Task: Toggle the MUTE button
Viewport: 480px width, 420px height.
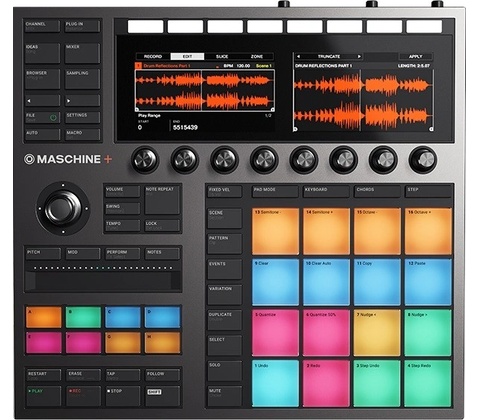Action: pyautogui.click(x=224, y=396)
